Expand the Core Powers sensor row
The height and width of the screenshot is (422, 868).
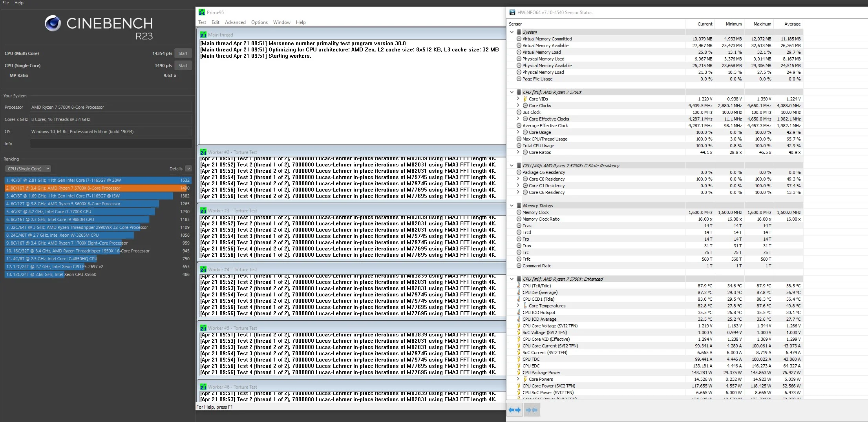(x=518, y=379)
